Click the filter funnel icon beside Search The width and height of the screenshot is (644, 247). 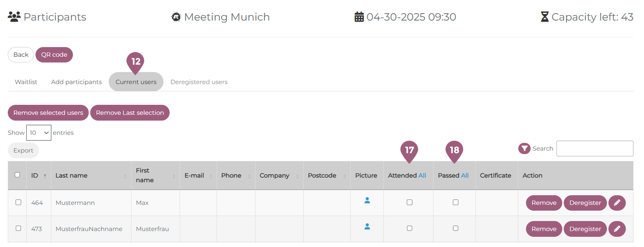pyautogui.click(x=524, y=148)
